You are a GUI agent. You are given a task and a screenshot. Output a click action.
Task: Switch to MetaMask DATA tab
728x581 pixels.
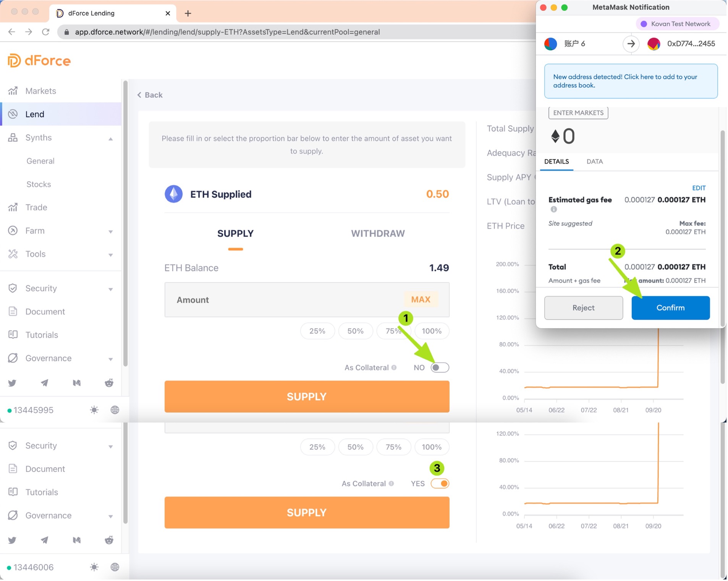coord(595,162)
